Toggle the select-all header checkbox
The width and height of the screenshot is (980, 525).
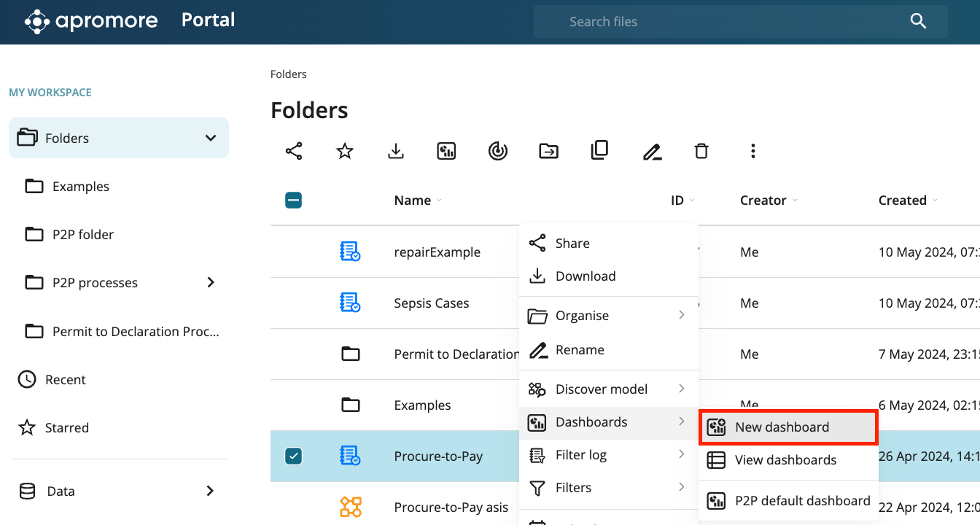[x=294, y=201]
